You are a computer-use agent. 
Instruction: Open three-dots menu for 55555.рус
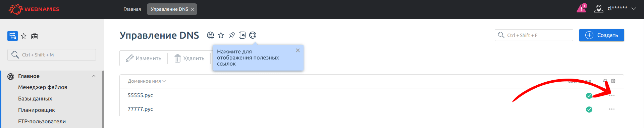[612, 95]
